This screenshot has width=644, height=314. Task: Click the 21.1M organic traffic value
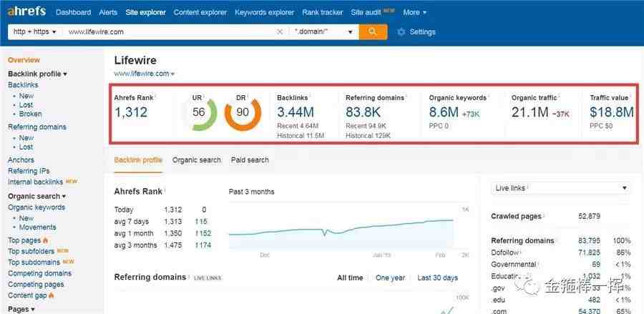[530, 112]
